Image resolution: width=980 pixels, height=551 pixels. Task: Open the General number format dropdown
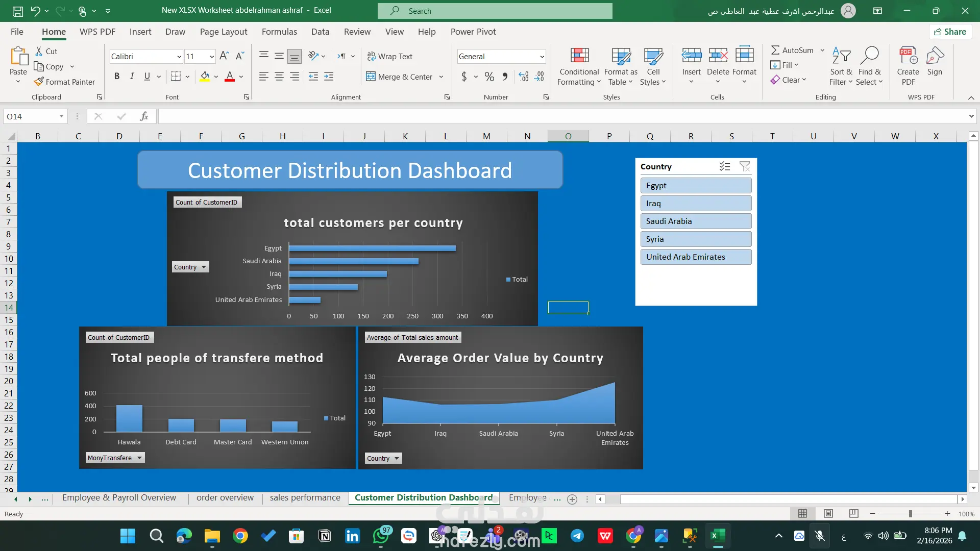click(542, 57)
